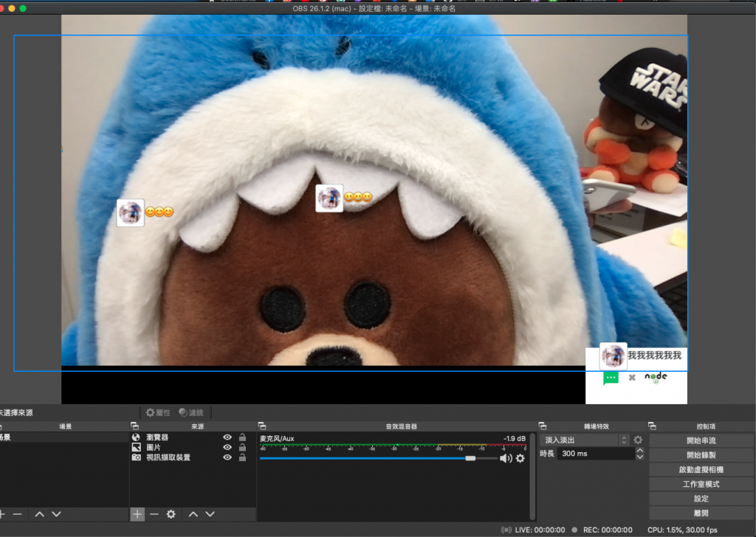The height and width of the screenshot is (537, 756).
Task: Click the REC status dot indicator
Action: tap(574, 530)
